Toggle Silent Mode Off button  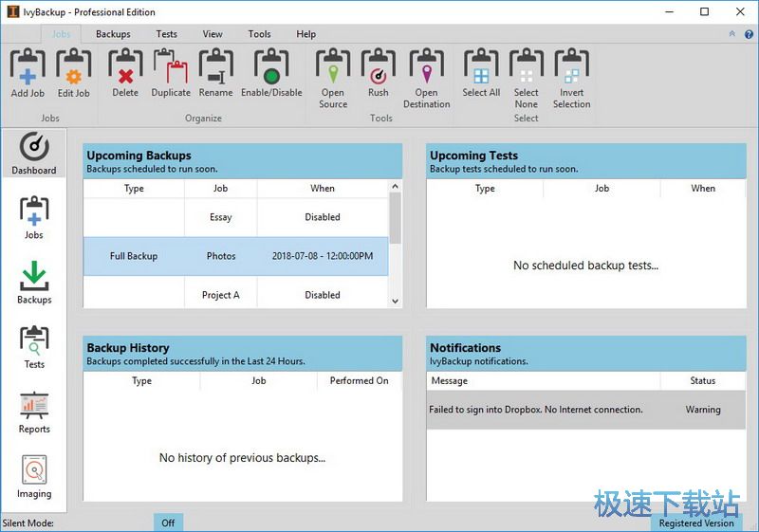168,523
